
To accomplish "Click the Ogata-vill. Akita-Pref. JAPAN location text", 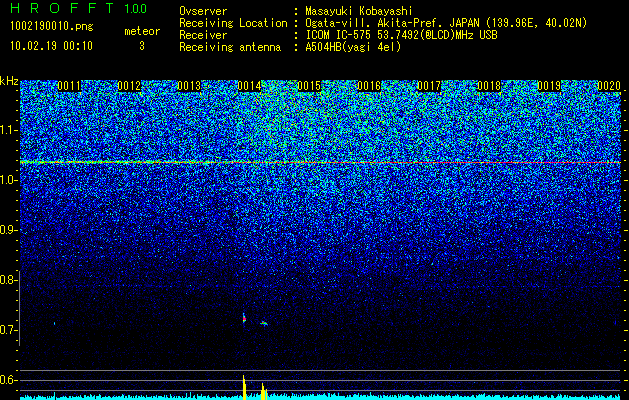I will pyautogui.click(x=446, y=23).
